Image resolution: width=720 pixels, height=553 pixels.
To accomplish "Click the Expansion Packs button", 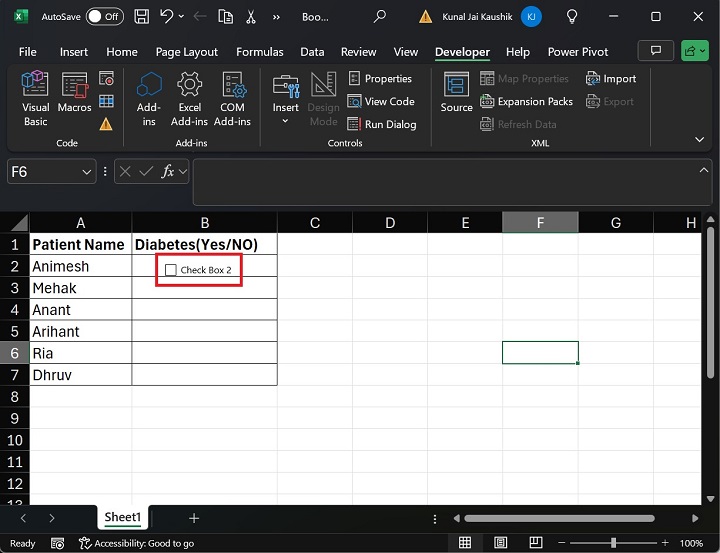I will [x=527, y=101].
